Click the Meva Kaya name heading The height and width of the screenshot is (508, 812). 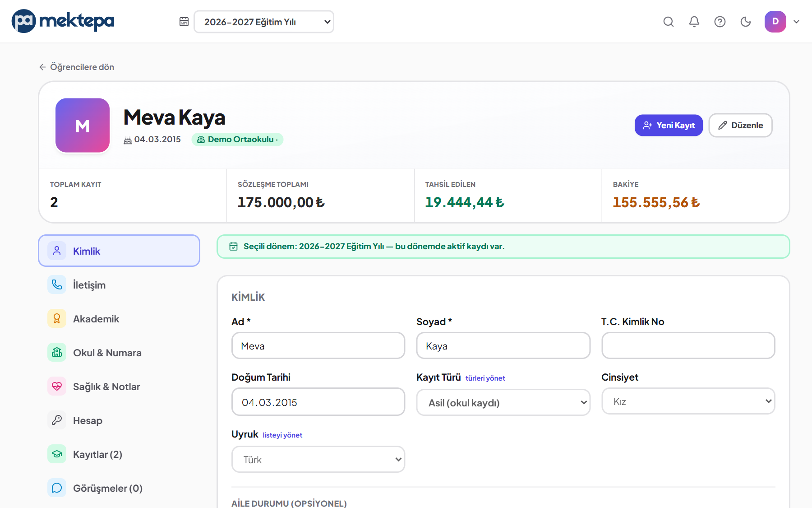175,117
